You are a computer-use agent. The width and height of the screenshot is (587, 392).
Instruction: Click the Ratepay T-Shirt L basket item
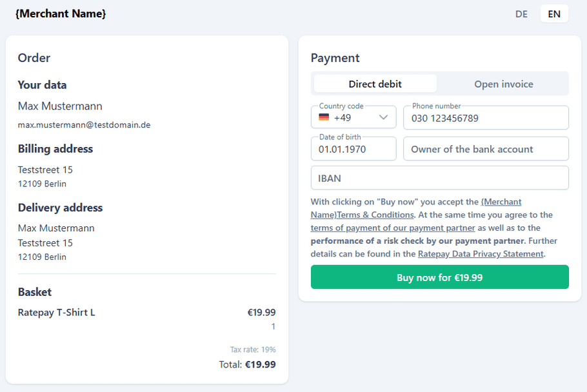click(x=57, y=312)
